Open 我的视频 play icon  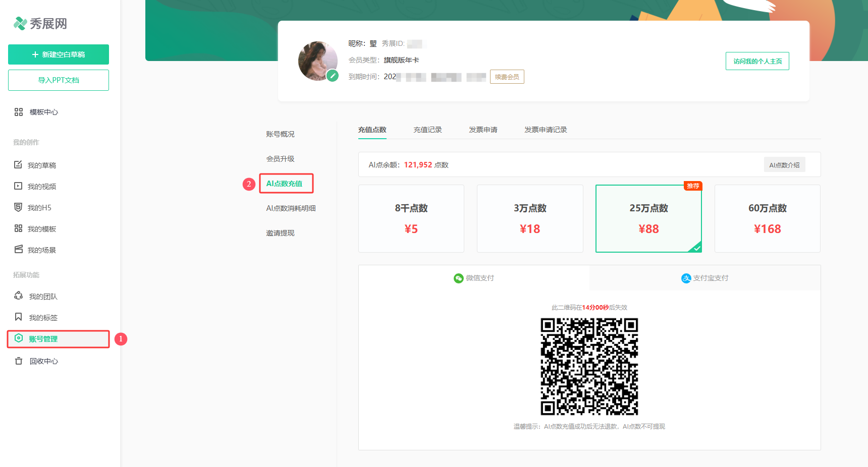pos(18,186)
